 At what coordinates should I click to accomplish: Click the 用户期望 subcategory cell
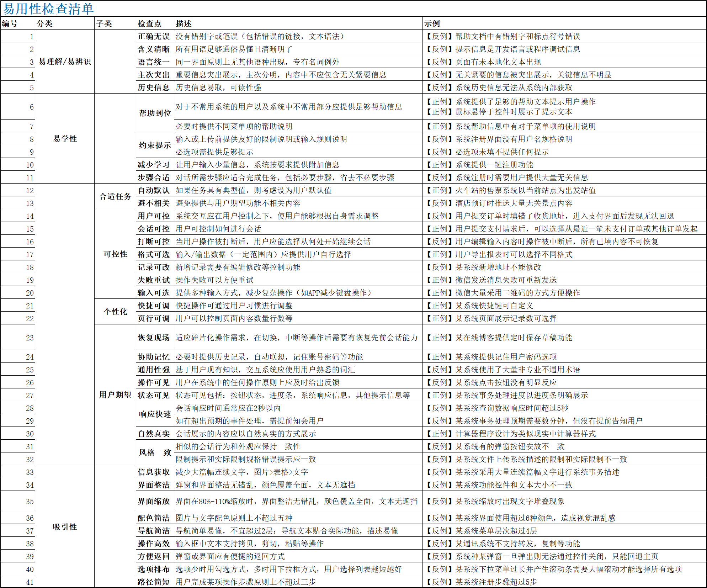click(x=115, y=395)
